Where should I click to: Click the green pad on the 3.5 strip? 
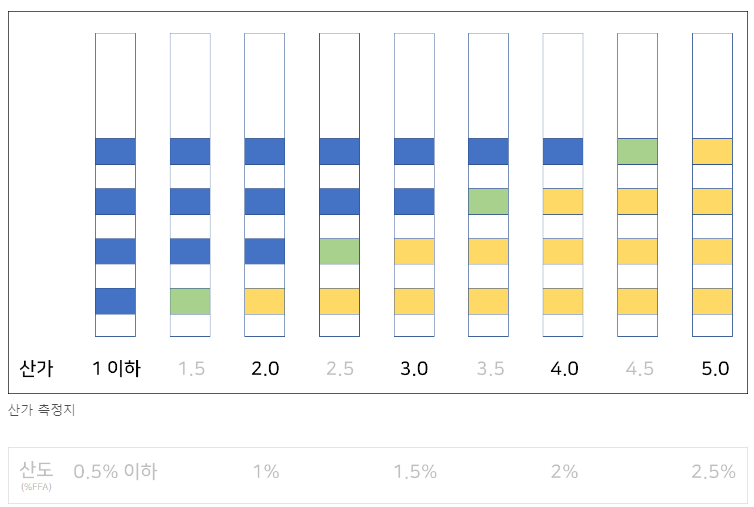pos(488,201)
